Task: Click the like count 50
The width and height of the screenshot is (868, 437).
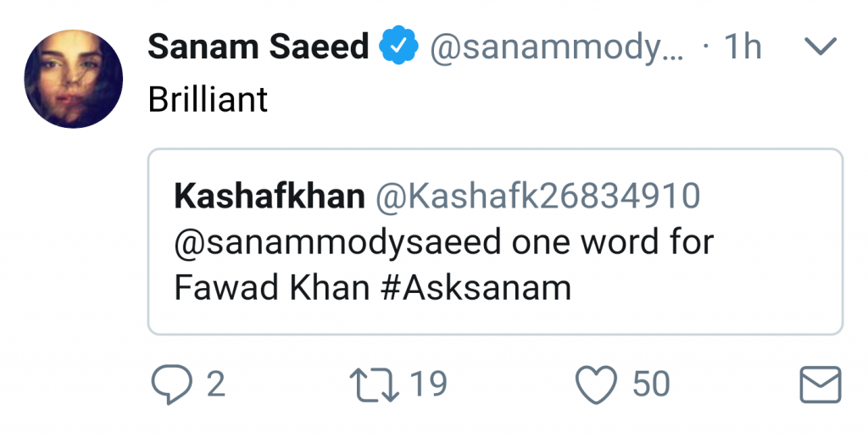Action: pyautogui.click(x=651, y=384)
